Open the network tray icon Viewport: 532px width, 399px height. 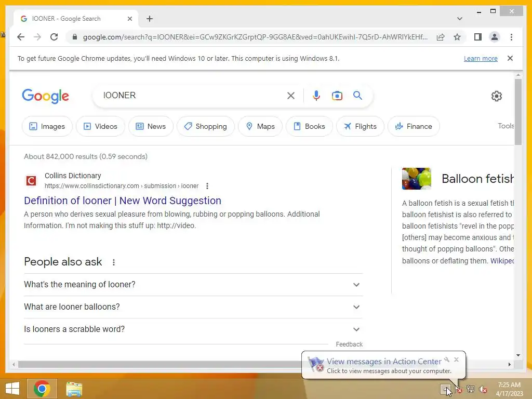click(471, 389)
